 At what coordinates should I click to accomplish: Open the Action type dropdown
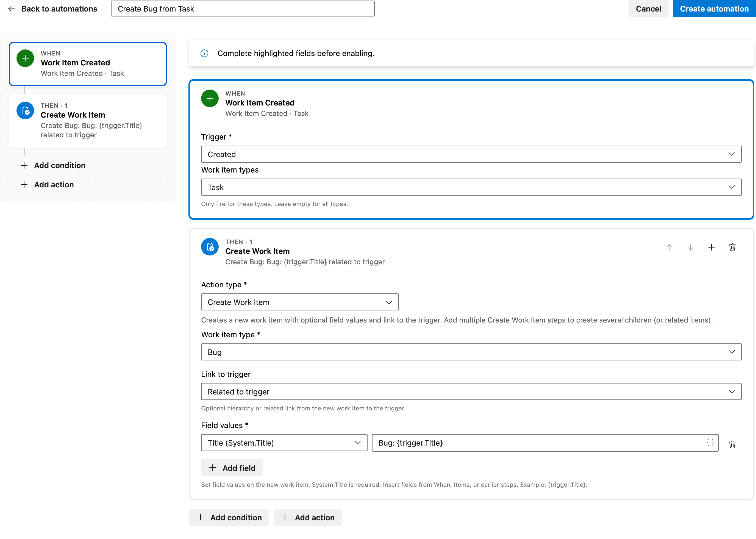tap(300, 302)
